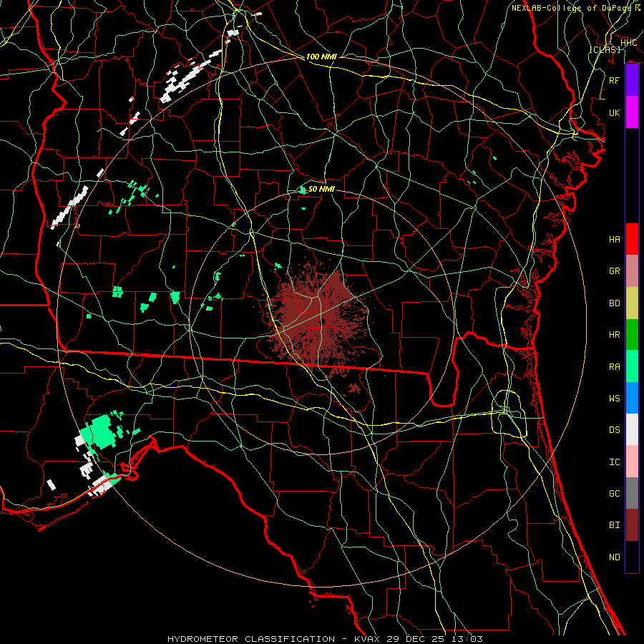The image size is (644, 644).
Task: Select the bright green RA rain swatch
Action: point(632,366)
